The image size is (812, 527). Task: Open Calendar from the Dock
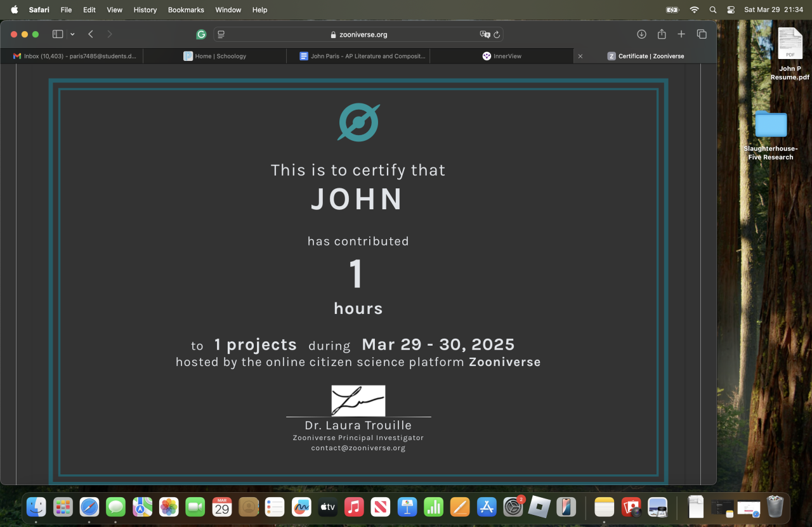pyautogui.click(x=222, y=507)
